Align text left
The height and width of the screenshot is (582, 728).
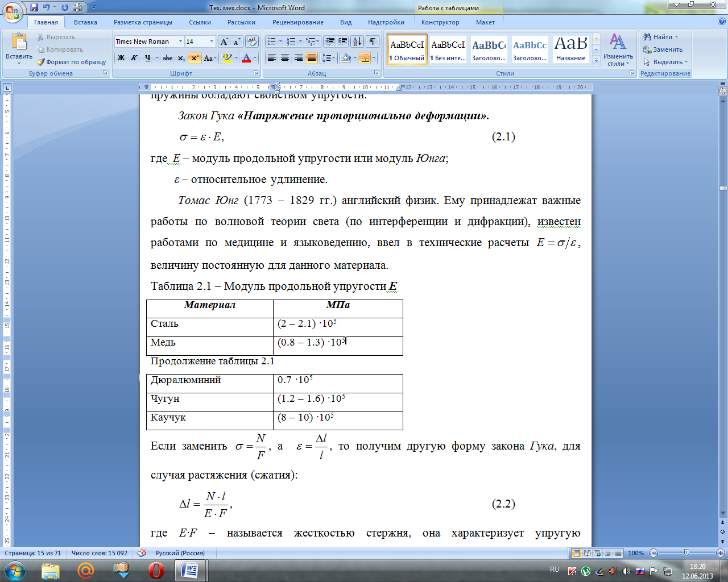272,58
